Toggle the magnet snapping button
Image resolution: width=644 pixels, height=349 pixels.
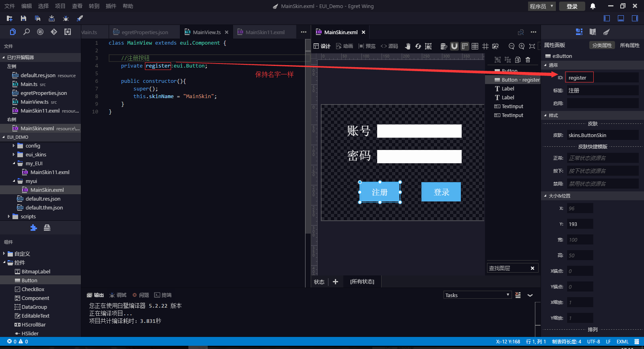pos(454,46)
